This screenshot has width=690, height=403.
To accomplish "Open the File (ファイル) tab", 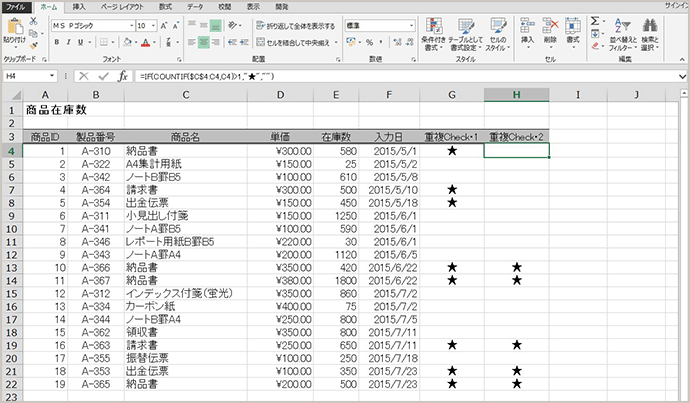I will point(16,7).
